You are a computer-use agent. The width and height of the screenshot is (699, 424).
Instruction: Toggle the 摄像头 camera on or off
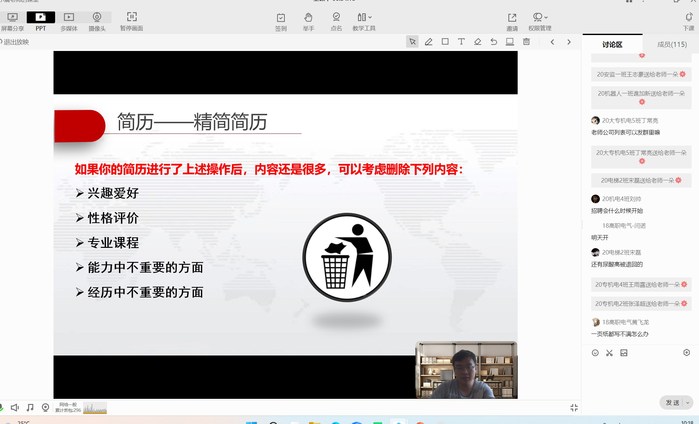click(97, 19)
